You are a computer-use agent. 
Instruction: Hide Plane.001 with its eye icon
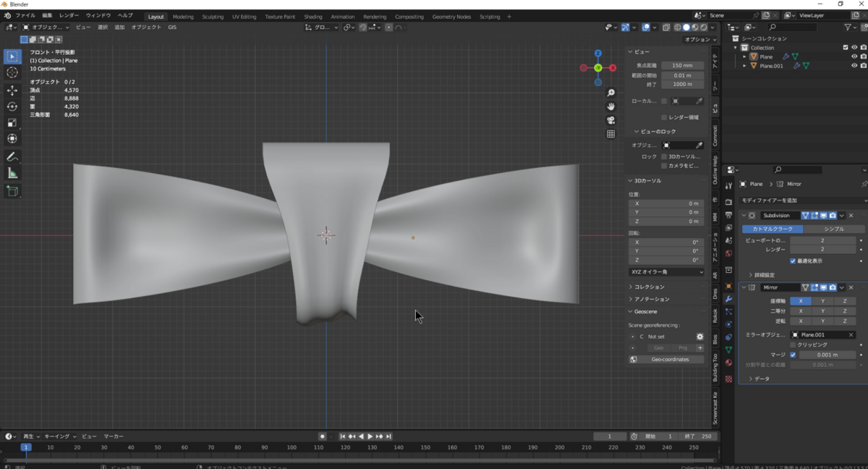coord(854,65)
